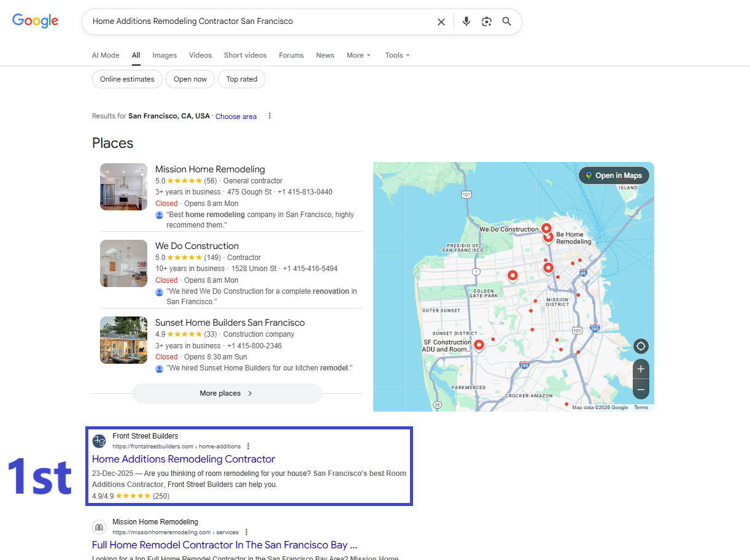Switch to AI Mode tab
The width and height of the screenshot is (750, 560).
[106, 55]
